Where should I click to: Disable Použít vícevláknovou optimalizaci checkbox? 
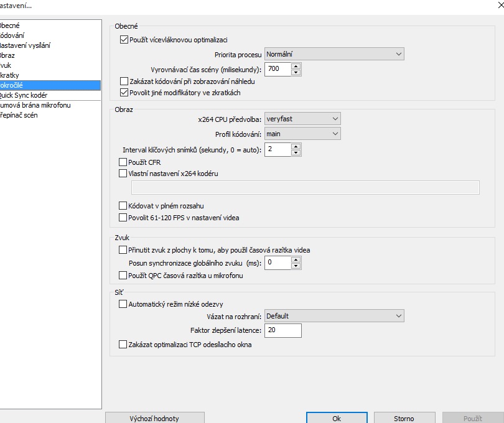point(123,40)
